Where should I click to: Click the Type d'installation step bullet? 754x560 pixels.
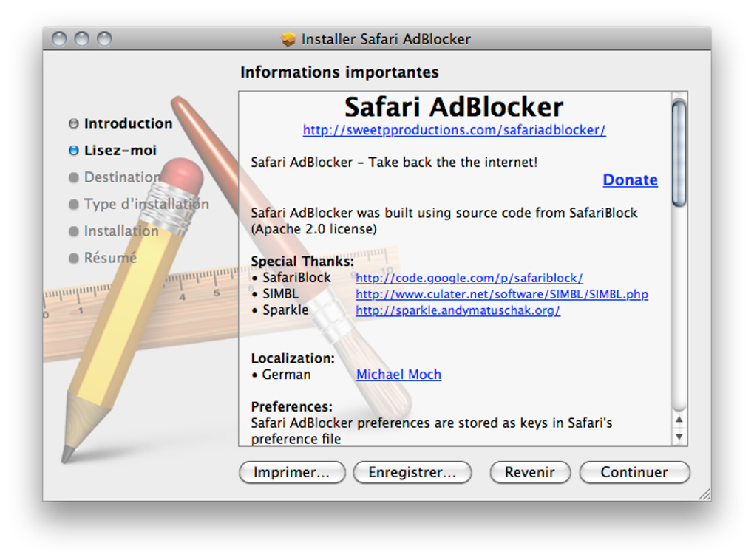(x=74, y=205)
